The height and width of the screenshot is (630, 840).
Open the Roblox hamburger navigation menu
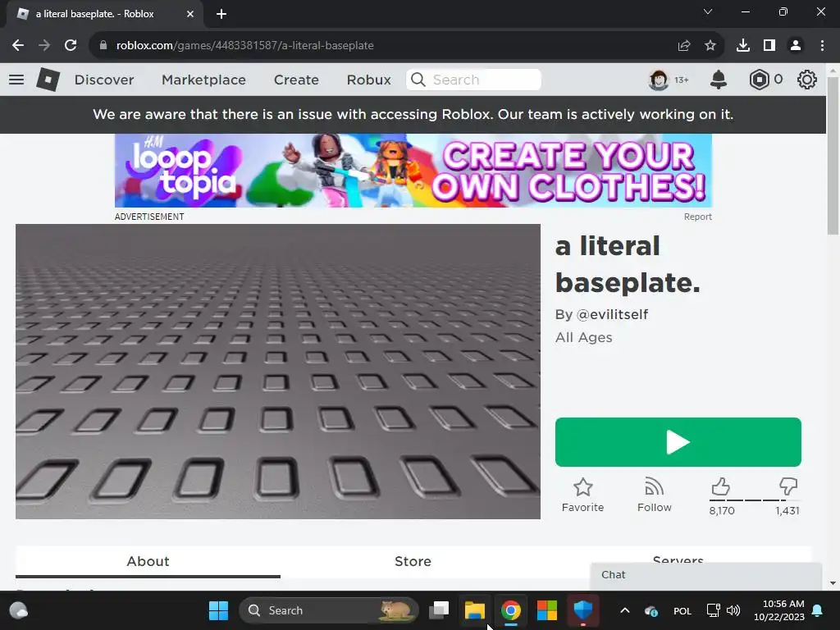16,80
